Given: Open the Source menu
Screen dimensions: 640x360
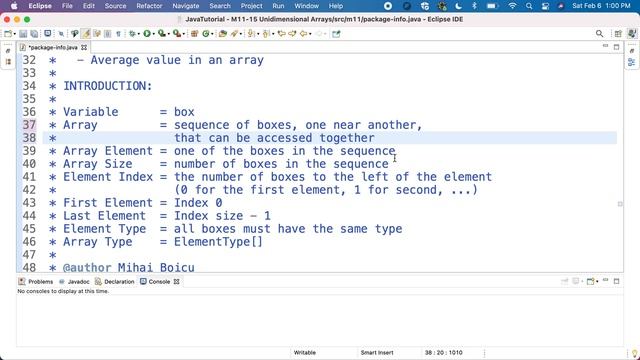Looking at the screenshot, I should 115,6.
